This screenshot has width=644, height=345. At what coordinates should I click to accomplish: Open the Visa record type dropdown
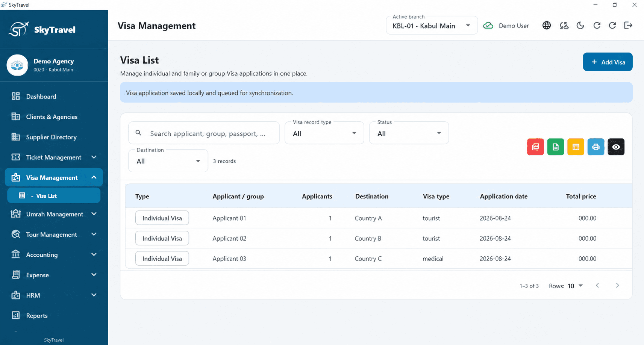click(324, 133)
